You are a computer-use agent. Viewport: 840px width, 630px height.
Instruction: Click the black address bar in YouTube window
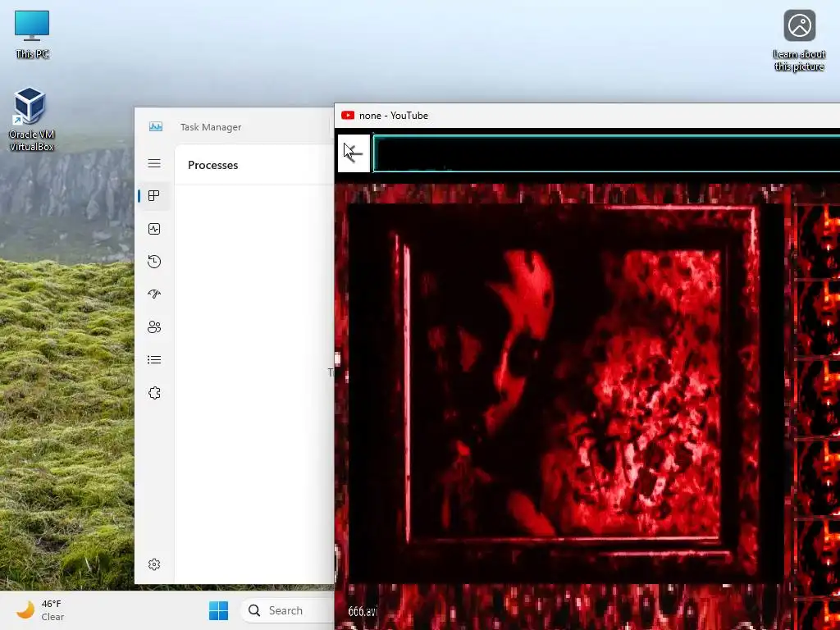click(x=606, y=153)
